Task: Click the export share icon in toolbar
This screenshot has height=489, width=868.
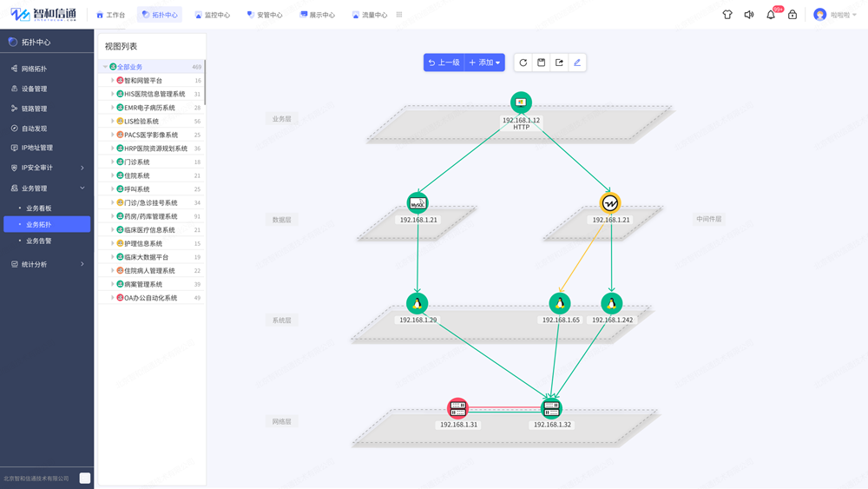Action: tap(559, 63)
